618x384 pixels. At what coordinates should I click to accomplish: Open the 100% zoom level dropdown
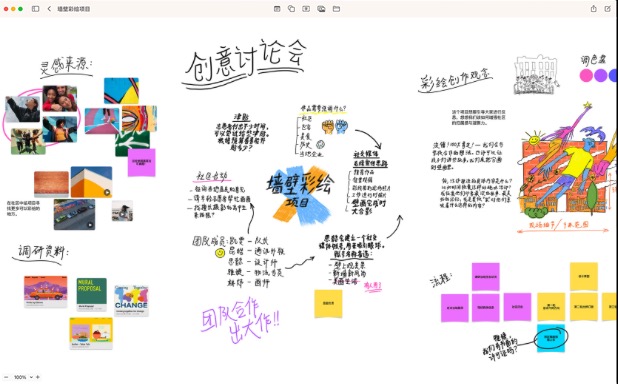23,377
